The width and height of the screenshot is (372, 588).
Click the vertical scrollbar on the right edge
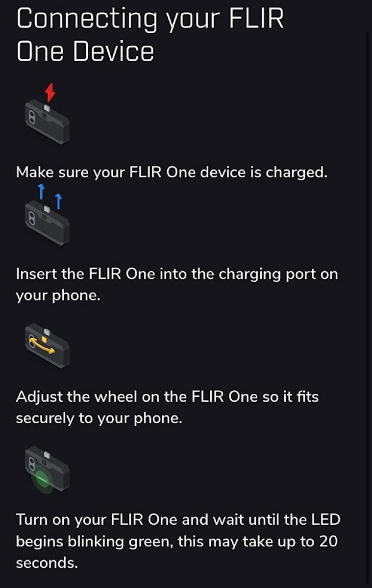click(x=369, y=294)
